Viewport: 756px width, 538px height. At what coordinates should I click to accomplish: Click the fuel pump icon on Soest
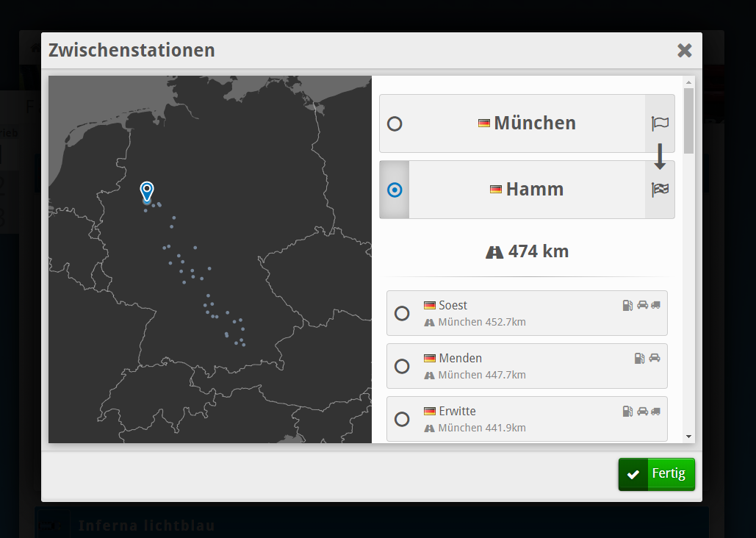tap(627, 305)
